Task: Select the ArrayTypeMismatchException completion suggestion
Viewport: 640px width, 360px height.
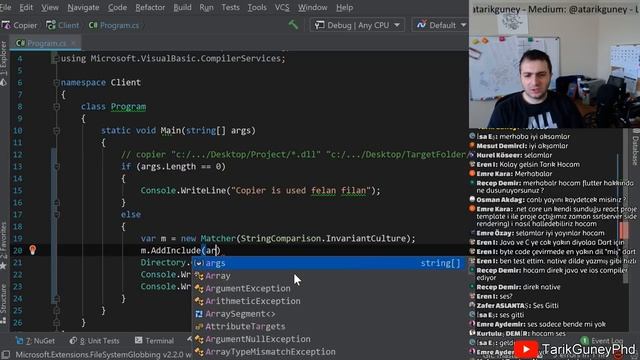Action: pyautogui.click(x=329, y=352)
